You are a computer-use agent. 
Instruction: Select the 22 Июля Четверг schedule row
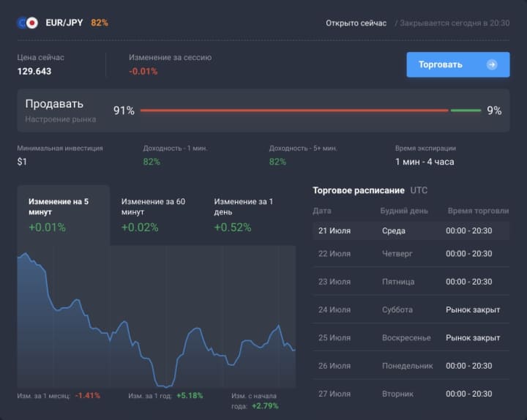(411, 254)
